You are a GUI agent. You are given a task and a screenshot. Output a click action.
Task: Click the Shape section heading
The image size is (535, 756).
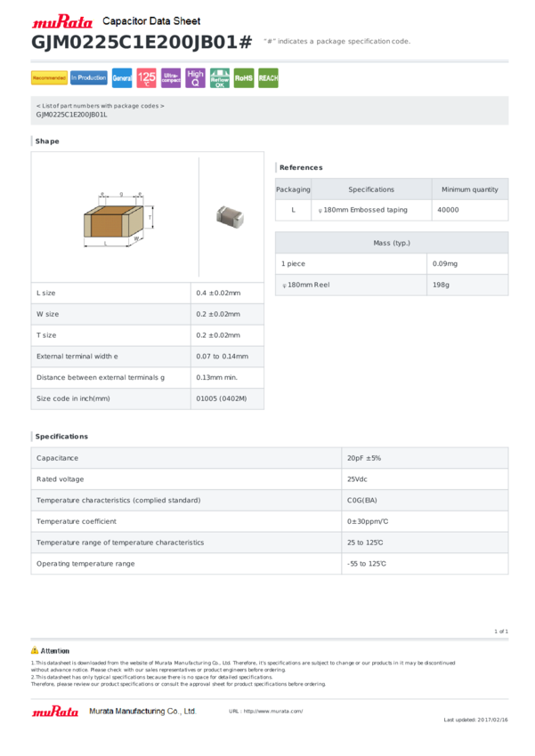click(47, 141)
